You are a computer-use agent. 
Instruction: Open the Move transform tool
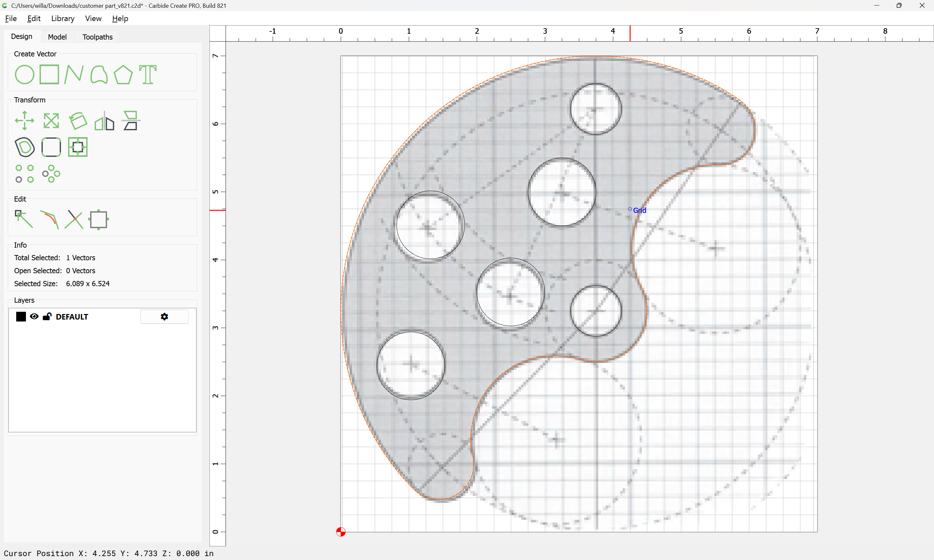[x=25, y=121]
